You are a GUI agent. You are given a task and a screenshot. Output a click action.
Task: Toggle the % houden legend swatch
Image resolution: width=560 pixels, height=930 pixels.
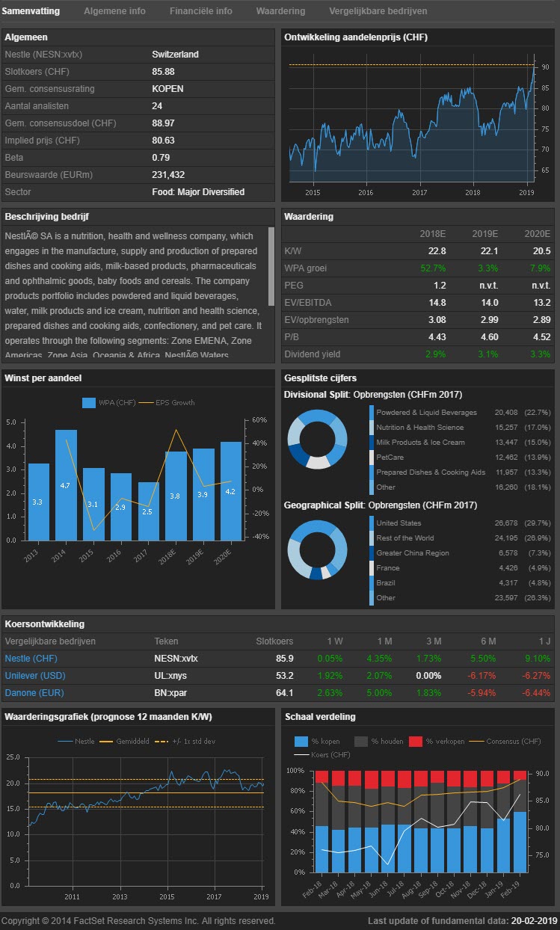(360, 741)
